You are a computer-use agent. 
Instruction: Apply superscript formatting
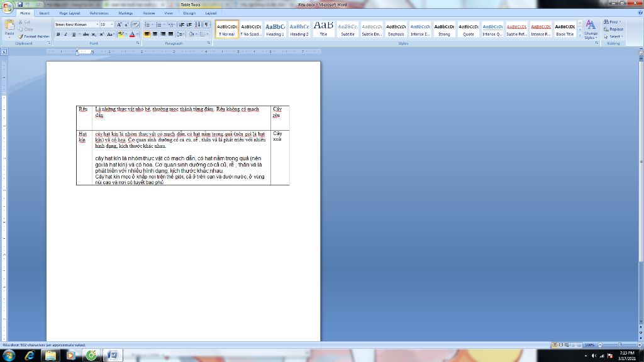pos(101,35)
